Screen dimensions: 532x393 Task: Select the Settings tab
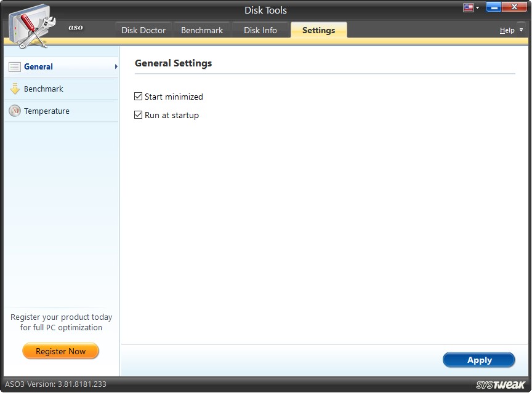pyautogui.click(x=318, y=30)
